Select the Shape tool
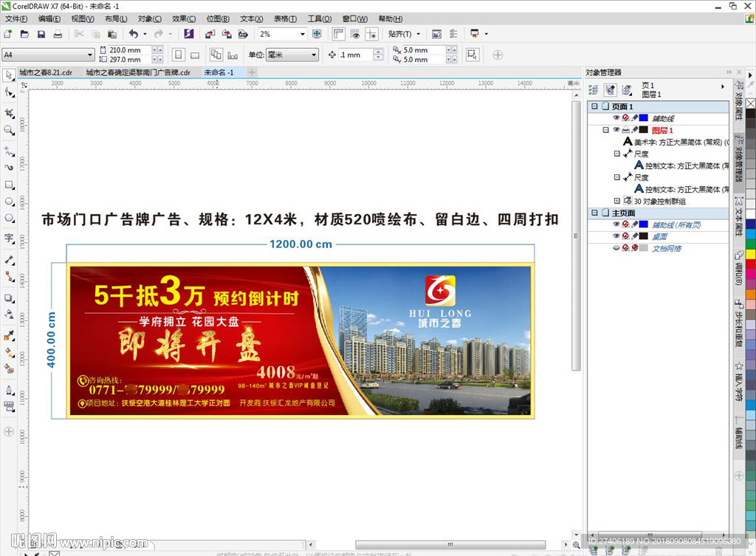 point(9,94)
